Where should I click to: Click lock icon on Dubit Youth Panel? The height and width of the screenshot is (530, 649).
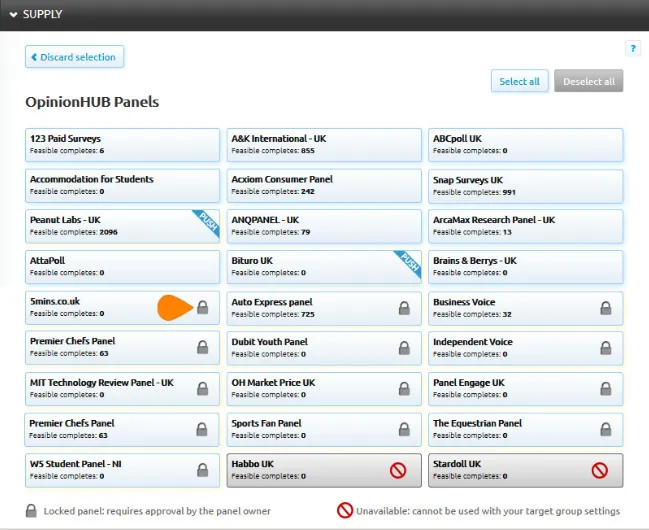[x=404, y=348]
